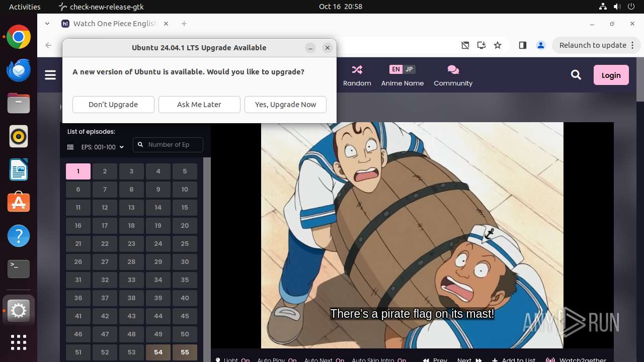Image resolution: width=644 pixels, height=362 pixels.
Task: Open Settings gear from the dock
Action: tap(19, 311)
